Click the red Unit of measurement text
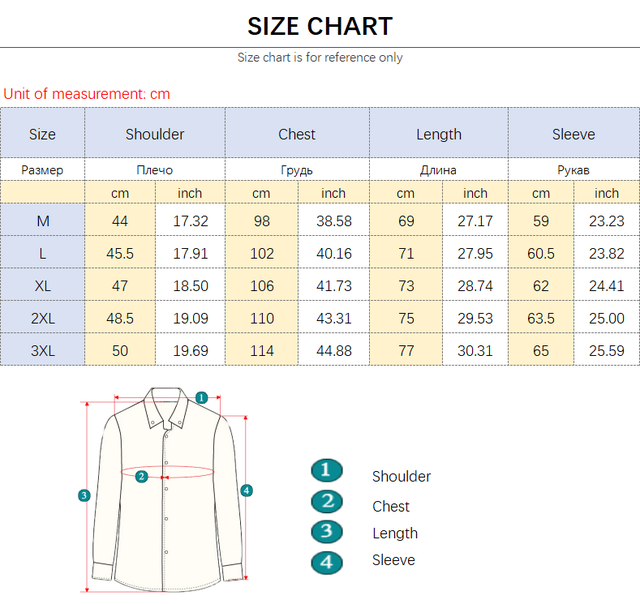 87,94
